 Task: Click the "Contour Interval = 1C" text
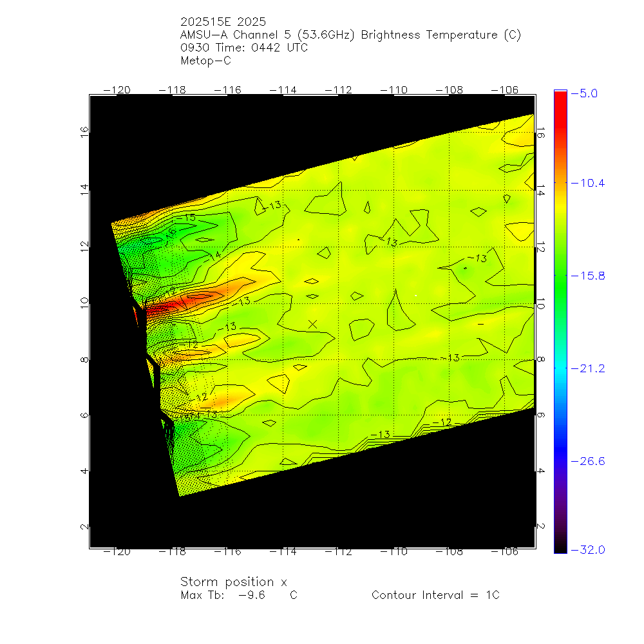click(x=435, y=596)
